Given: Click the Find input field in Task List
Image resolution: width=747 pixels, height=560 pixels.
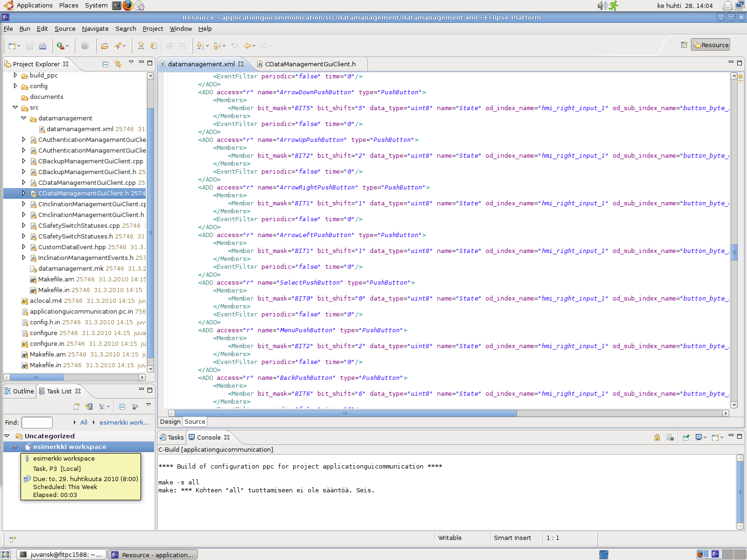Looking at the screenshot, I should point(37,422).
